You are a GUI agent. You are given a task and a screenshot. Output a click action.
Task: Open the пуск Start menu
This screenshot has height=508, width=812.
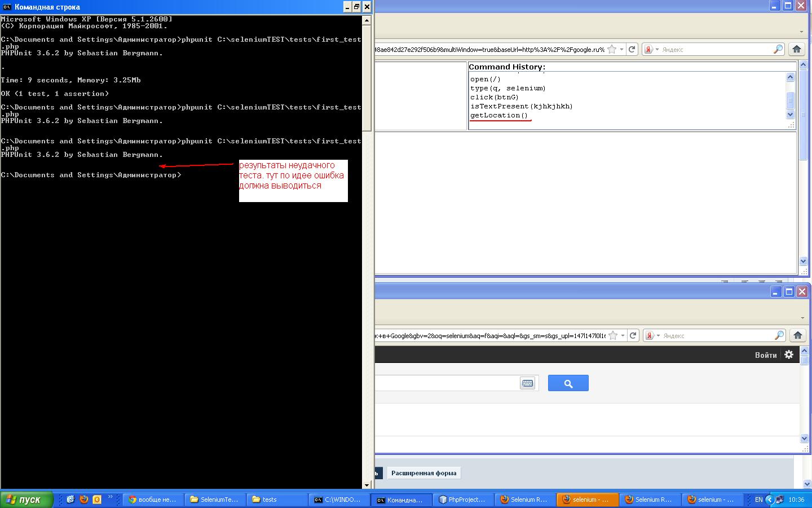coord(27,500)
